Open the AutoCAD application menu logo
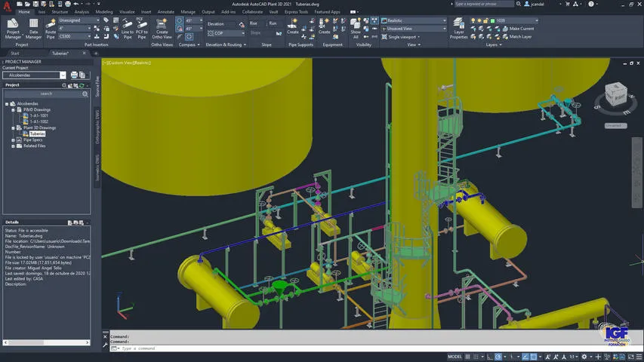 7,6
